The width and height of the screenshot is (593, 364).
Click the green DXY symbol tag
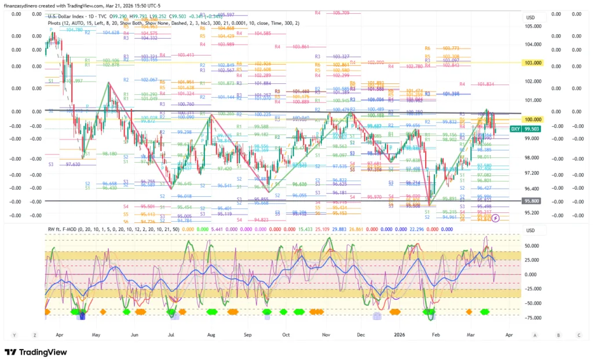[x=515, y=130]
